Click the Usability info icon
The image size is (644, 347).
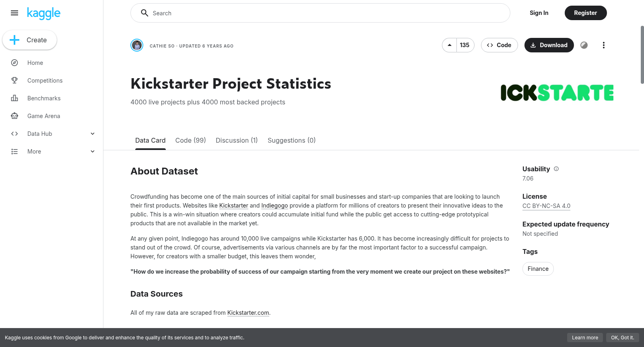point(556,169)
